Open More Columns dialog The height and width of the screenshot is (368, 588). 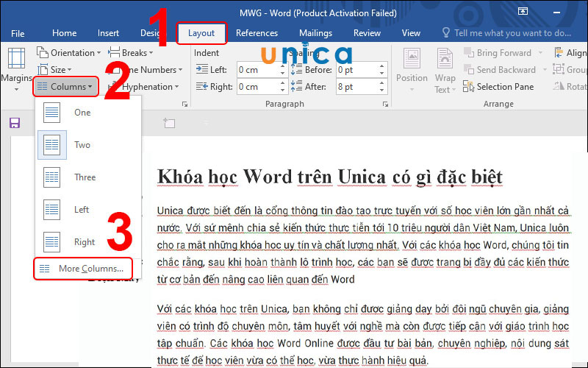(83, 269)
